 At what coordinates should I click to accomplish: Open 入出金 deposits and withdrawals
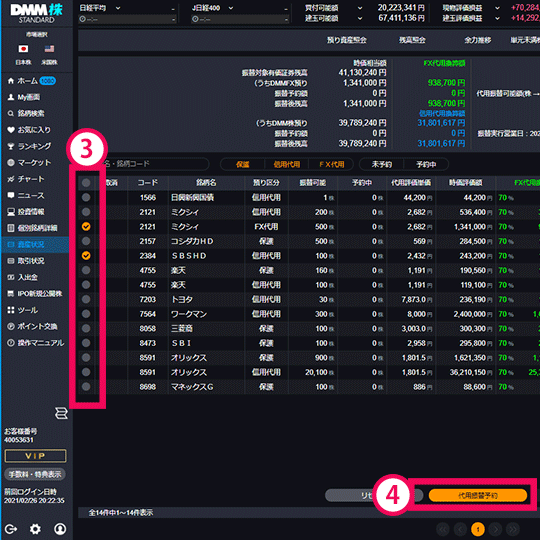click(23, 277)
